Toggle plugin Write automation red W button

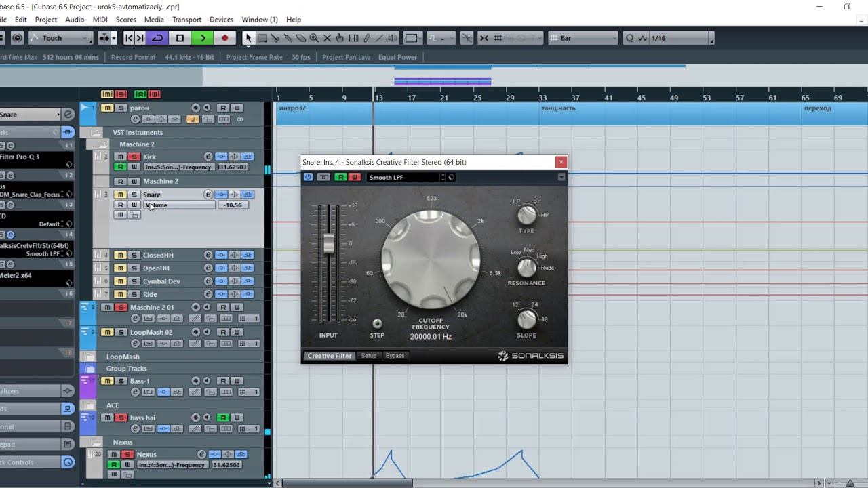[x=354, y=177]
